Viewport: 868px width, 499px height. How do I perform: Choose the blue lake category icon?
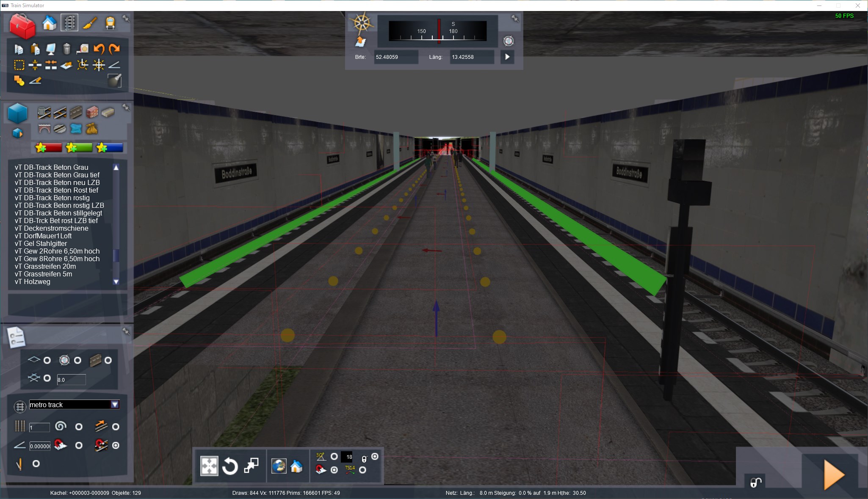(76, 128)
